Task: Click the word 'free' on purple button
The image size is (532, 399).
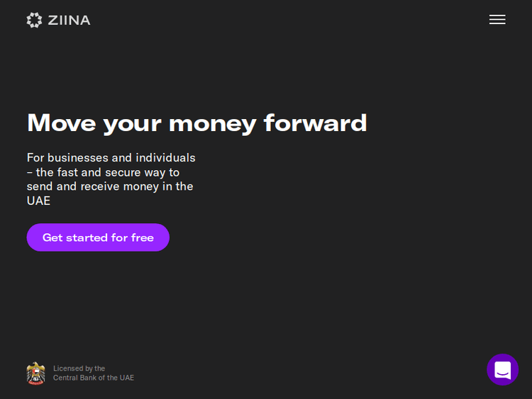Action: pos(142,237)
